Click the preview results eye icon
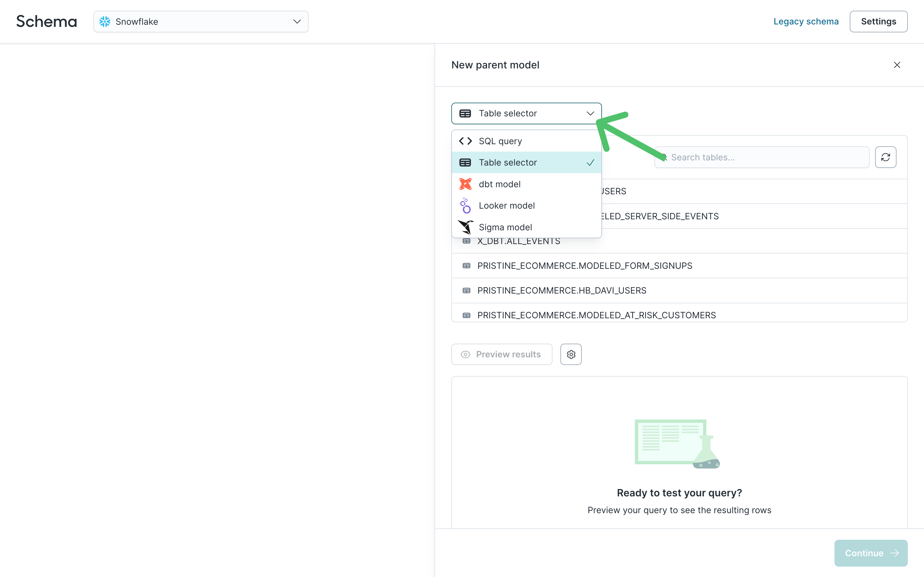Screen dimensions: 924x577 pos(466,354)
